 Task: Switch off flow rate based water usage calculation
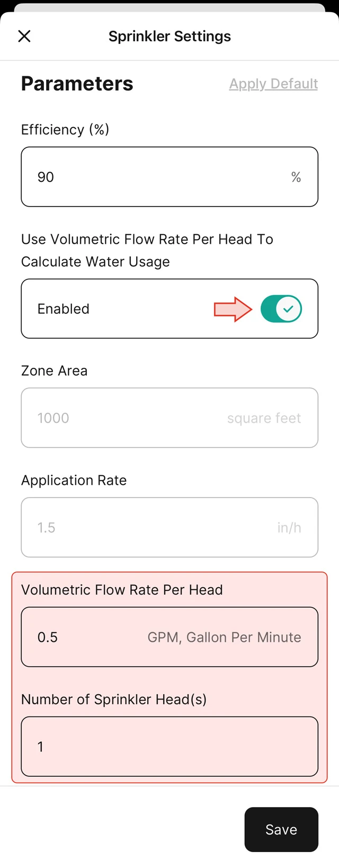click(x=281, y=308)
